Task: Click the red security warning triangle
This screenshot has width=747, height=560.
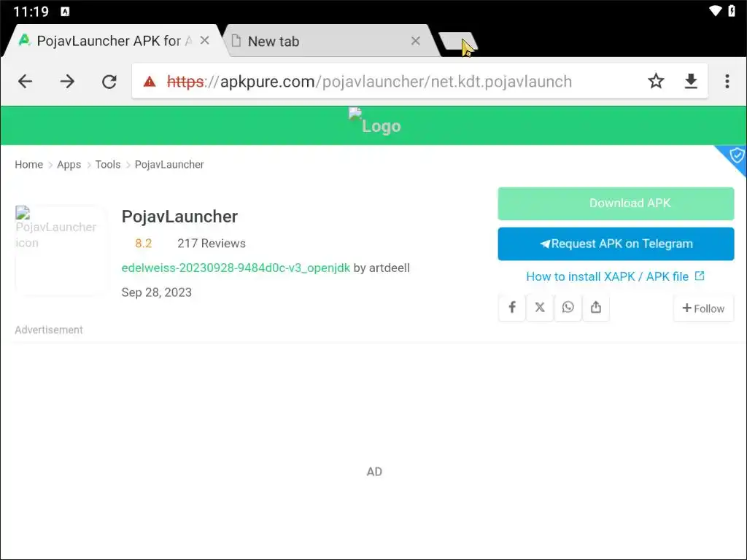Action: coord(150,82)
